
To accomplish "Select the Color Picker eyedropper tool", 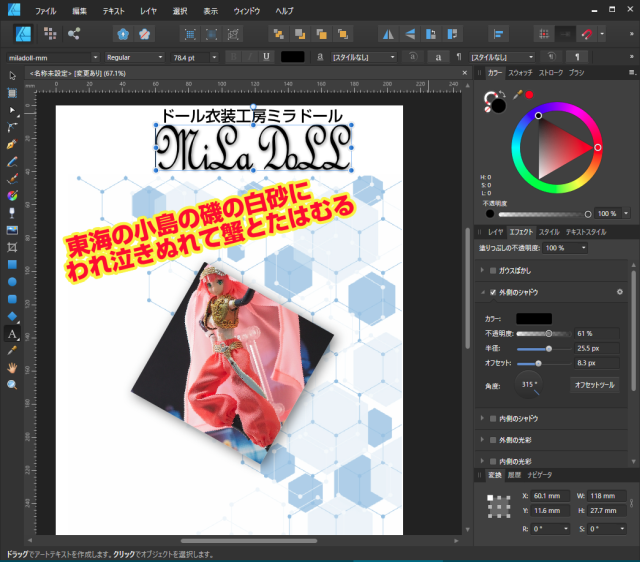I will (12, 351).
